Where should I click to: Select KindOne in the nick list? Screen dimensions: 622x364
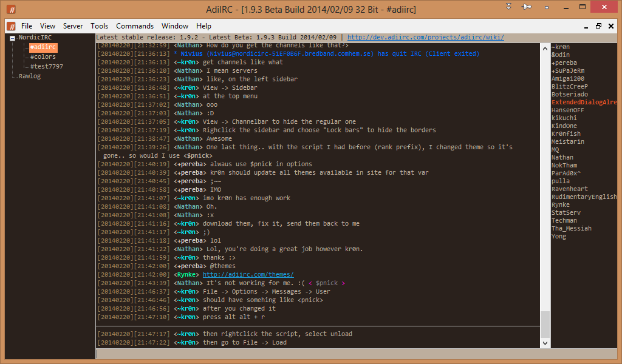564,126
